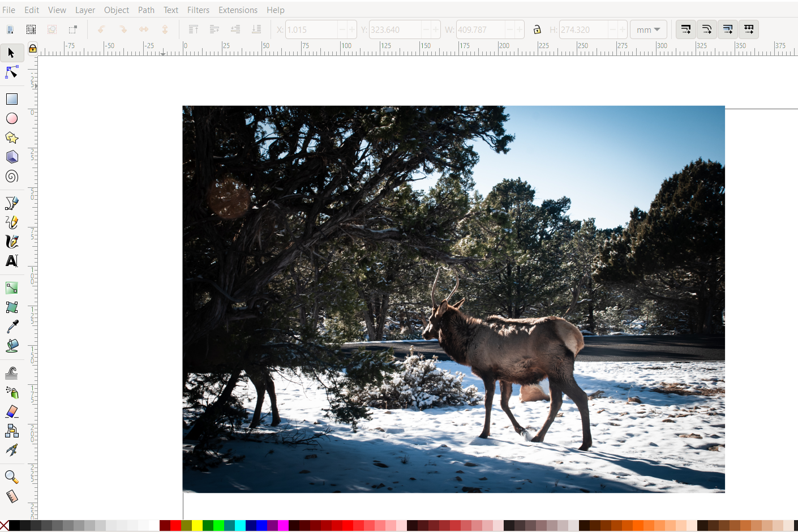Toggle scale stroke width option
This screenshot has width=798, height=532.
[x=686, y=29]
